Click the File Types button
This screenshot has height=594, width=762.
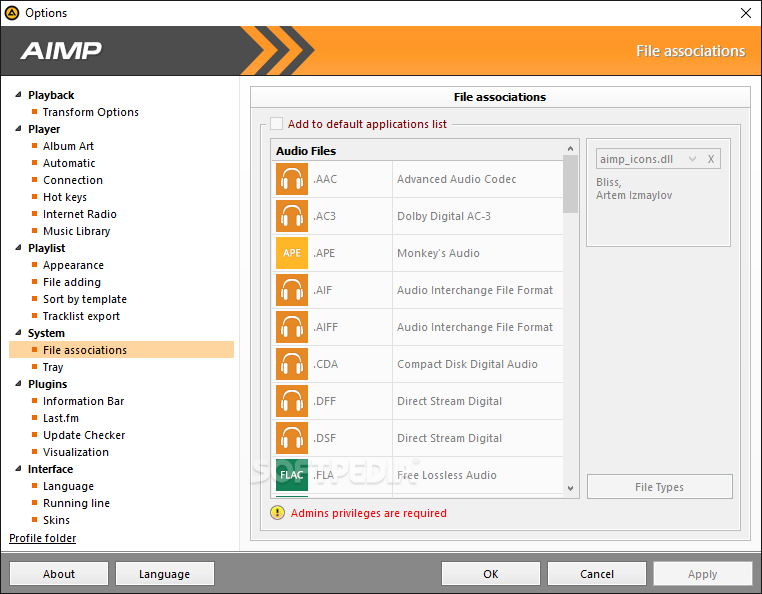coord(659,487)
